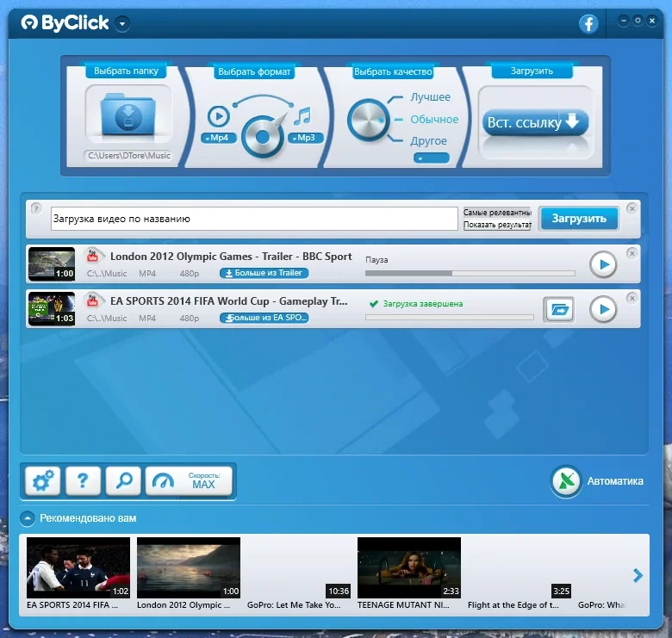The image size is (672, 638).
Task: Remove the London 2012 download item
Action: pyautogui.click(x=632, y=253)
